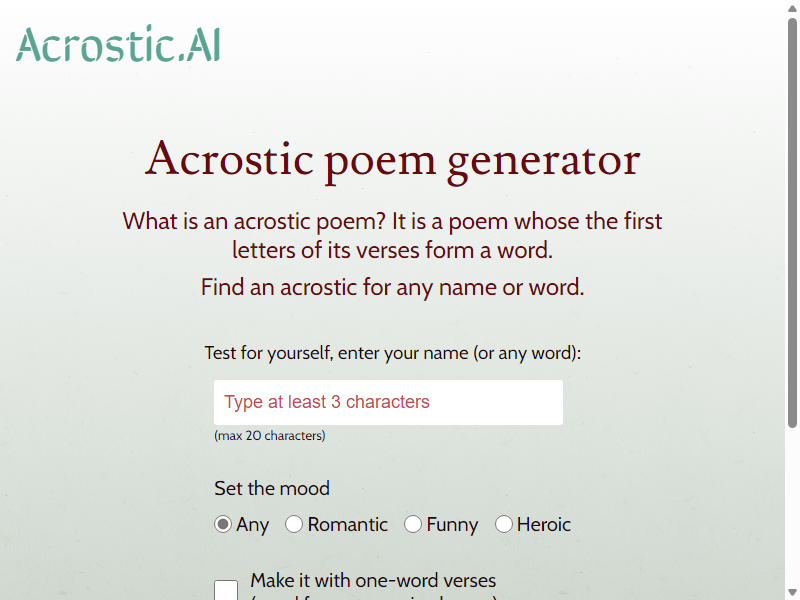The width and height of the screenshot is (800, 600).
Task: Select the Any mood radio button
Action: 223,524
